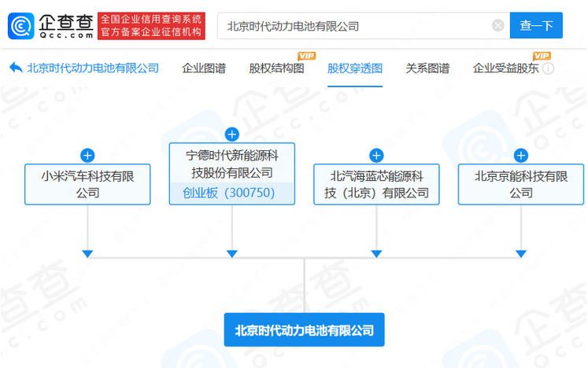Click info icon next to 企业受益股东
The image size is (588, 368).
548,68
